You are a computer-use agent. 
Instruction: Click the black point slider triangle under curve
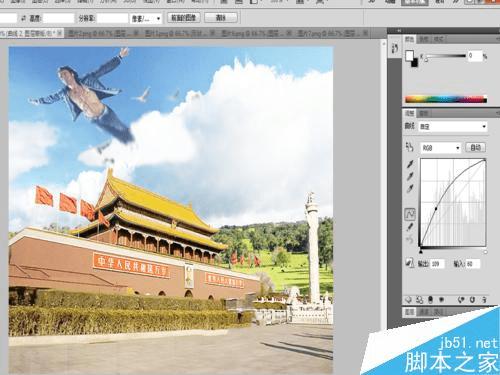421,251
